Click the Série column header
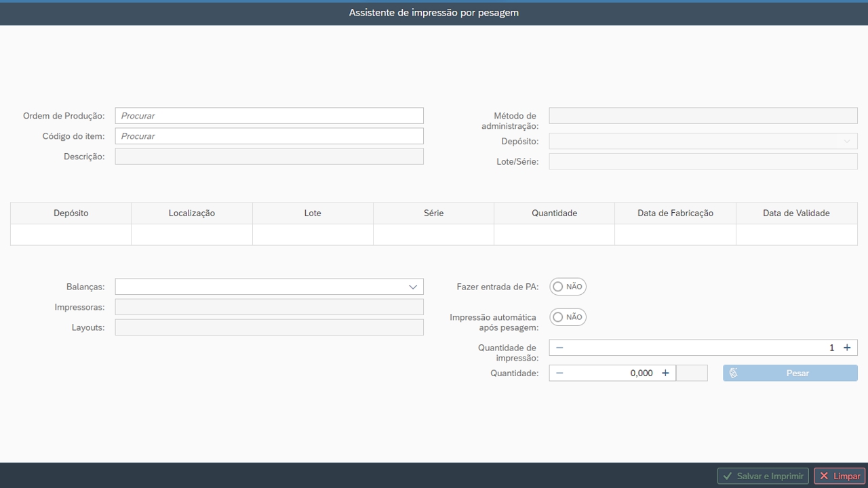This screenshot has height=488, width=868. [x=433, y=213]
